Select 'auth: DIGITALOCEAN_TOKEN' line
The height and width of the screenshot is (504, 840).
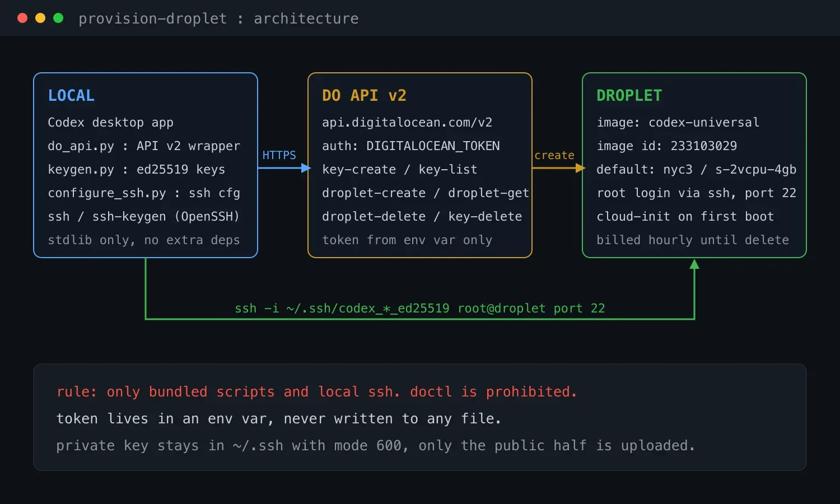click(411, 146)
